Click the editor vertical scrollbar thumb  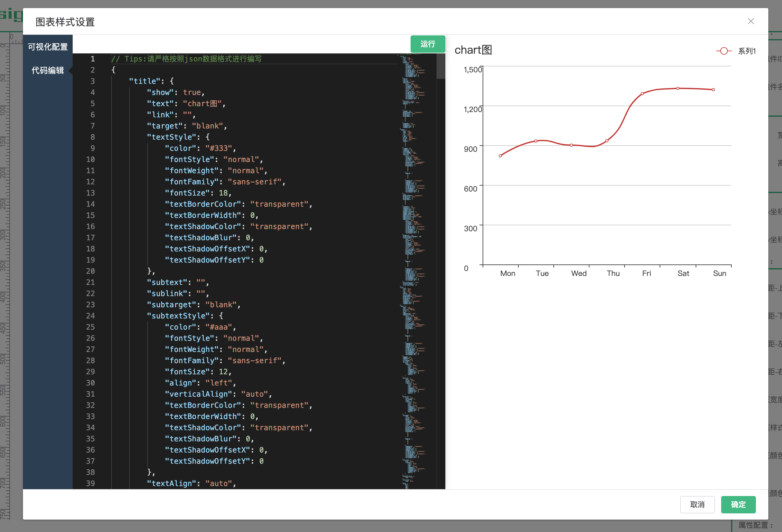click(440, 67)
